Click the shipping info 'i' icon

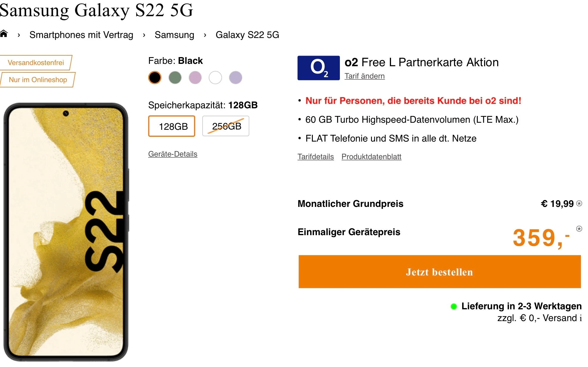[581, 318]
